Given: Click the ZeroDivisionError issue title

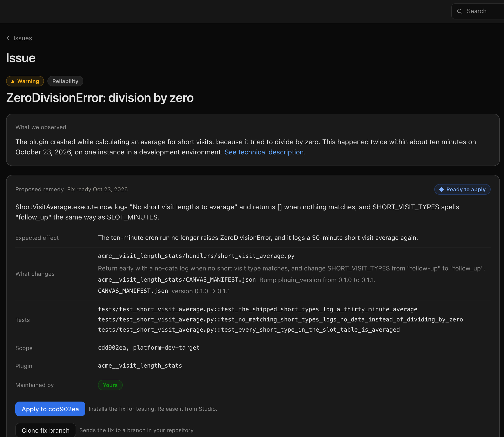Looking at the screenshot, I should pyautogui.click(x=100, y=98).
